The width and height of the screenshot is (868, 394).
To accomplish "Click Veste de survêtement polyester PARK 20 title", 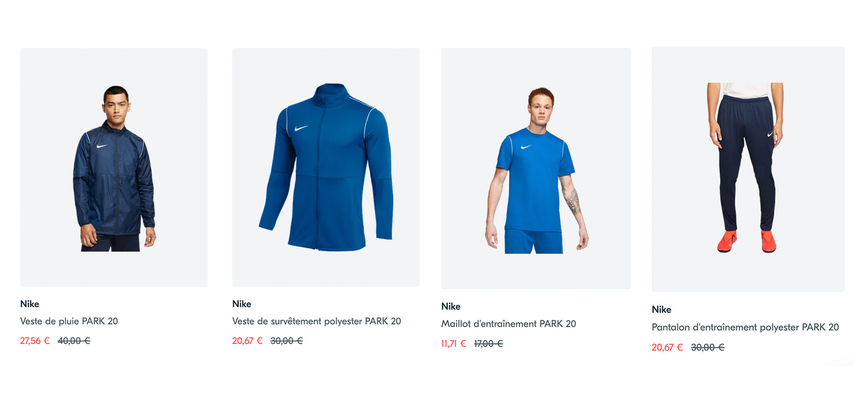I will coord(316,321).
